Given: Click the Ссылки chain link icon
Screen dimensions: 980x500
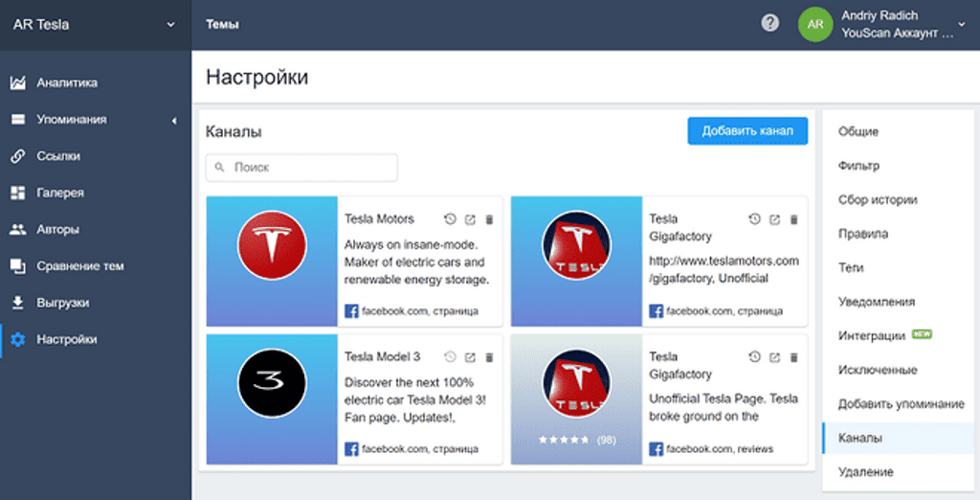Looking at the screenshot, I should 18,156.
